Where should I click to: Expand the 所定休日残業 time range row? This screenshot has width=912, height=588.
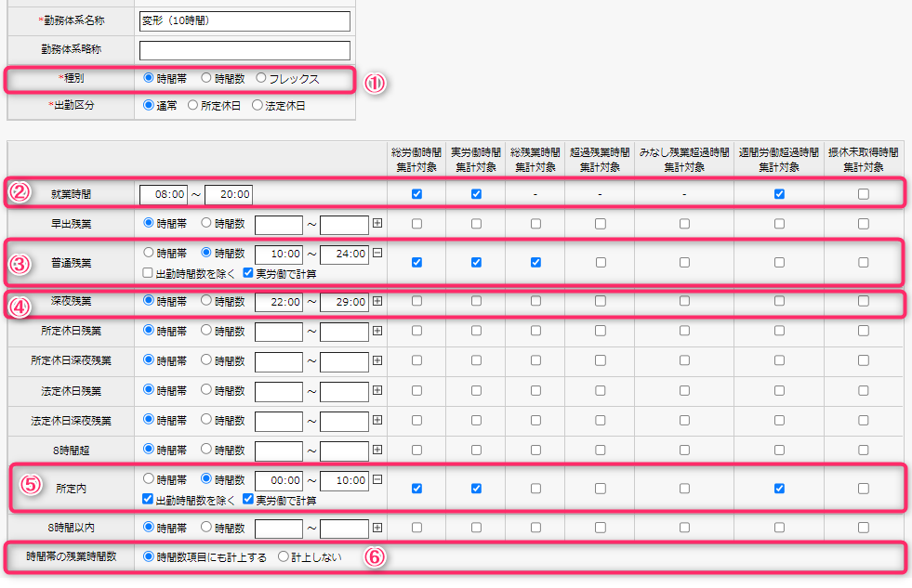coord(377,332)
